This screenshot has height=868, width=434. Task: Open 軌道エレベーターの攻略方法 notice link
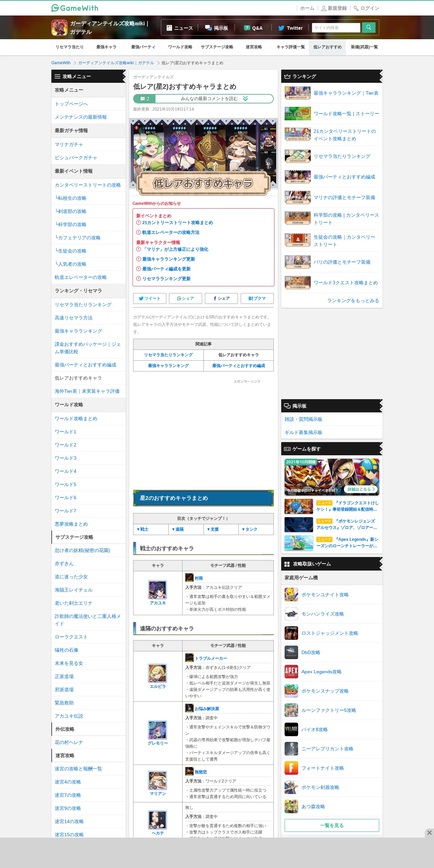point(171,233)
